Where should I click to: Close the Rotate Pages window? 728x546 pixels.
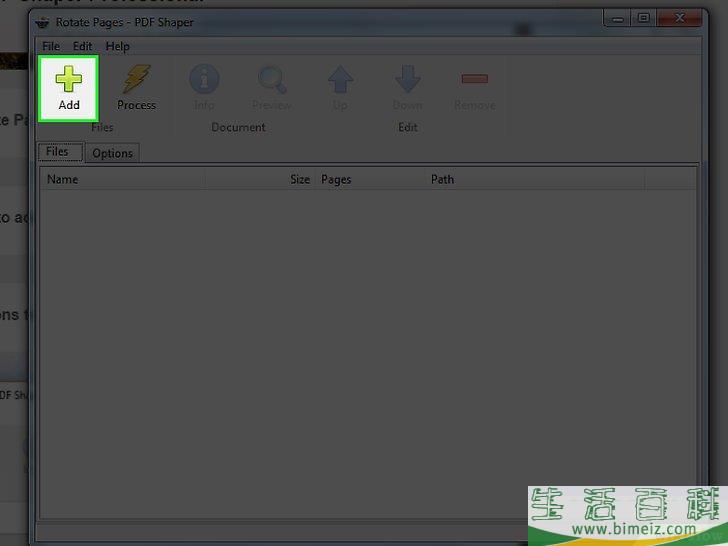click(680, 18)
